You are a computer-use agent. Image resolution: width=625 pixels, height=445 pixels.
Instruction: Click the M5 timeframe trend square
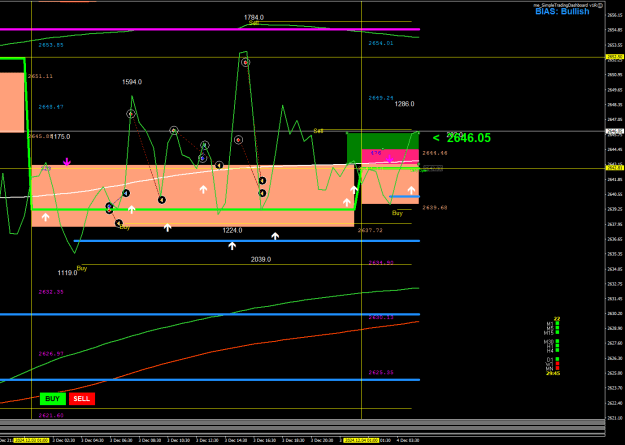click(557, 328)
